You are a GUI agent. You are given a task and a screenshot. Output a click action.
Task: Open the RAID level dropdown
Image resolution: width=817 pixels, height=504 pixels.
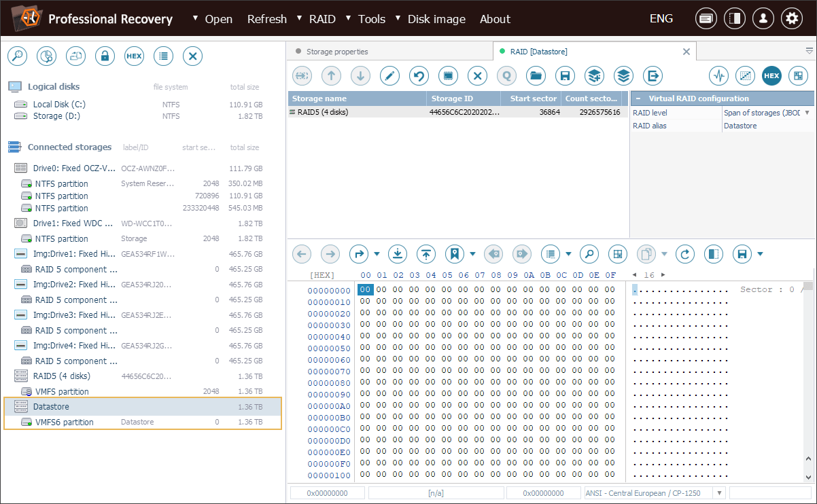coord(807,113)
